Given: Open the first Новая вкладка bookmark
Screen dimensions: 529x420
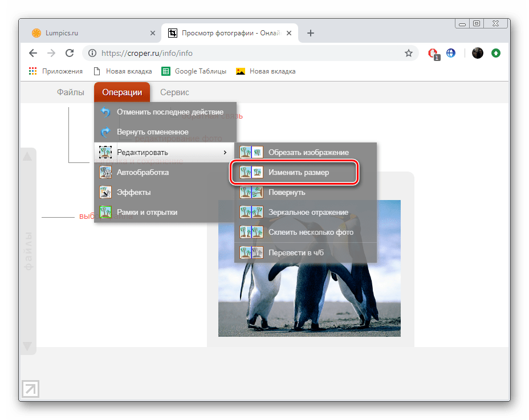Looking at the screenshot, I should [x=123, y=71].
